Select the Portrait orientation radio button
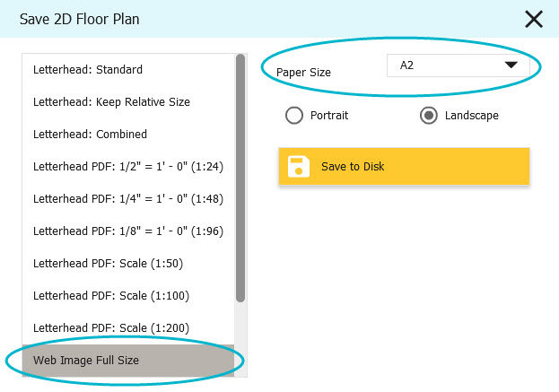This screenshot has width=559, height=392. click(x=294, y=116)
